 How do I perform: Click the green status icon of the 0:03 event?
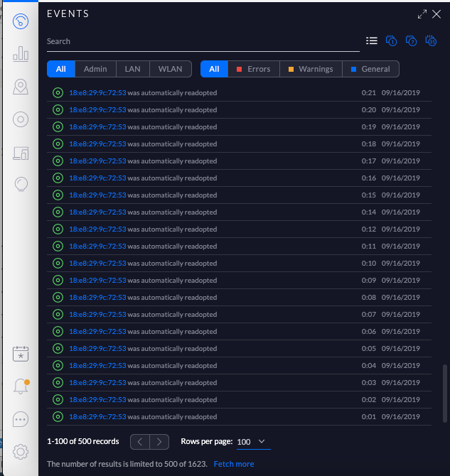[x=58, y=382]
